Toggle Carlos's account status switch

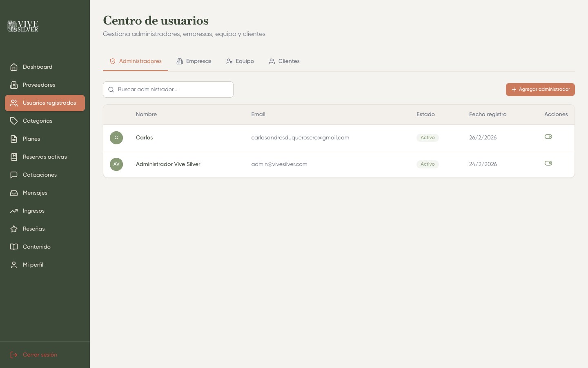pos(548,137)
